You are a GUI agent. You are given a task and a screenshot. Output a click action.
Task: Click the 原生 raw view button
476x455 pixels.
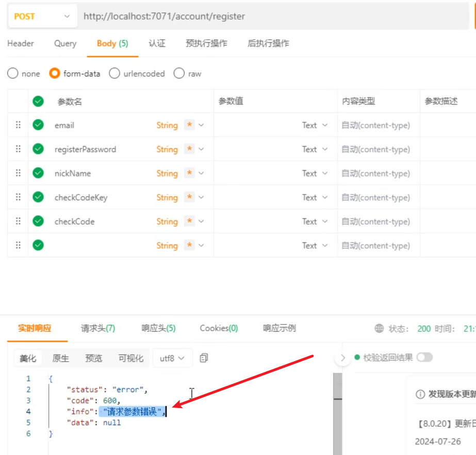(60, 358)
